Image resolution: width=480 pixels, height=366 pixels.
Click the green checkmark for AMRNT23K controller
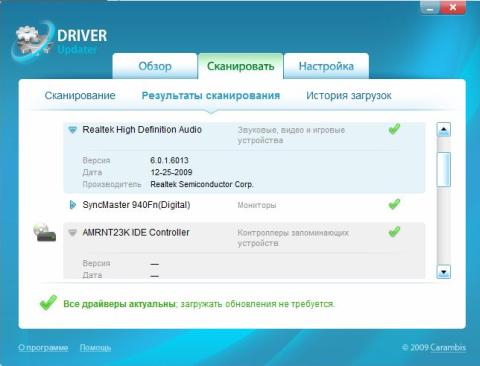[x=394, y=231]
